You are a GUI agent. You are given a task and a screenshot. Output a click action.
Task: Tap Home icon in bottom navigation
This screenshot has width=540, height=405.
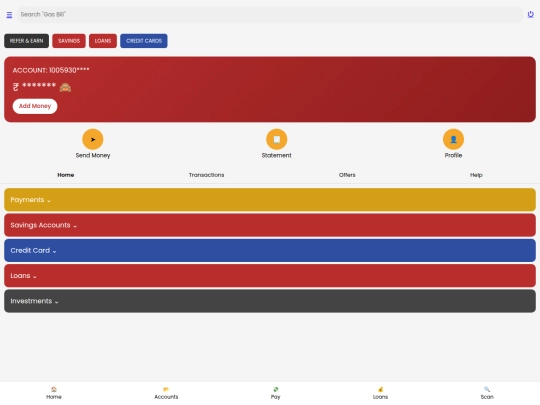[54, 390]
